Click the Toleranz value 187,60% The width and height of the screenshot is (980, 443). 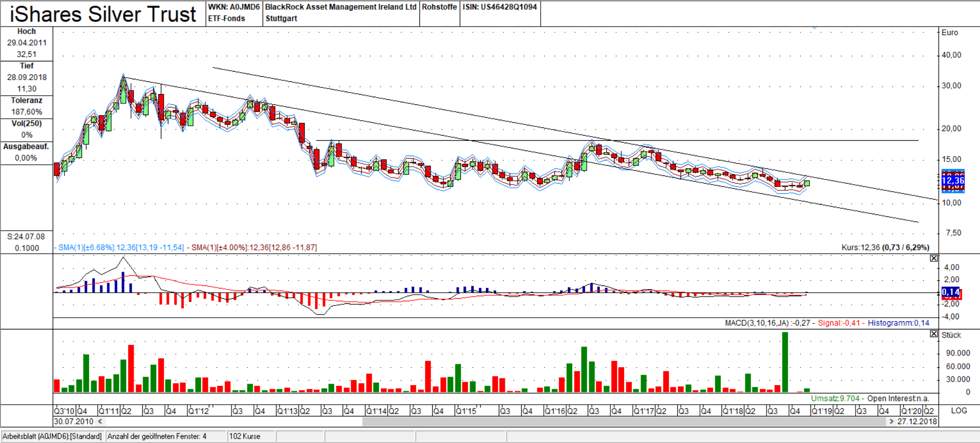pyautogui.click(x=27, y=112)
